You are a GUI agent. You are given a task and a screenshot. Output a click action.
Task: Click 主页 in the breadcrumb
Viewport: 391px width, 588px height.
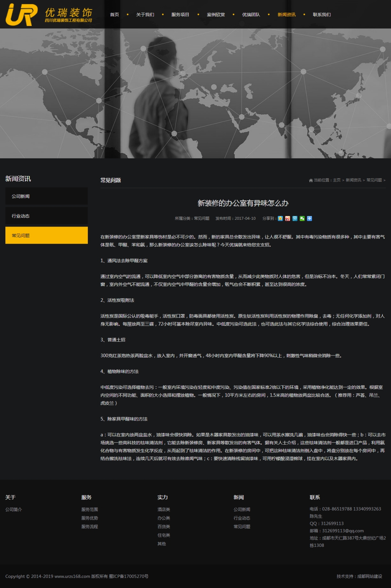click(337, 180)
